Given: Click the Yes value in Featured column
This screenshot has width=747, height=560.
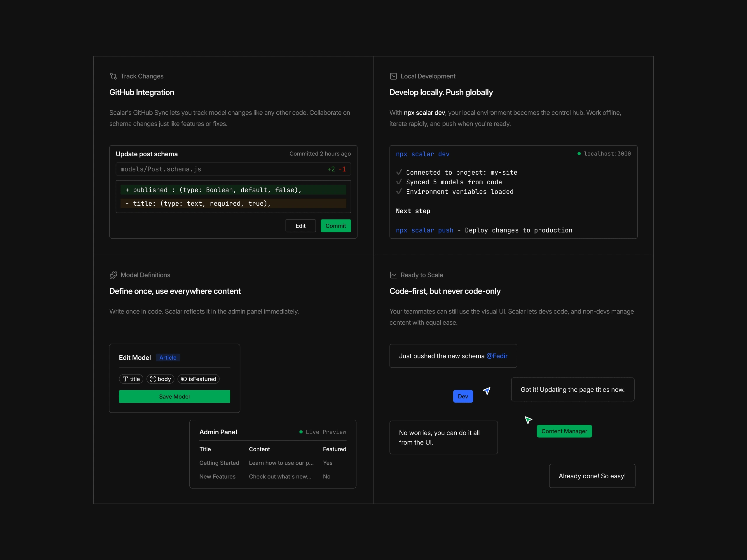Looking at the screenshot, I should point(328,463).
